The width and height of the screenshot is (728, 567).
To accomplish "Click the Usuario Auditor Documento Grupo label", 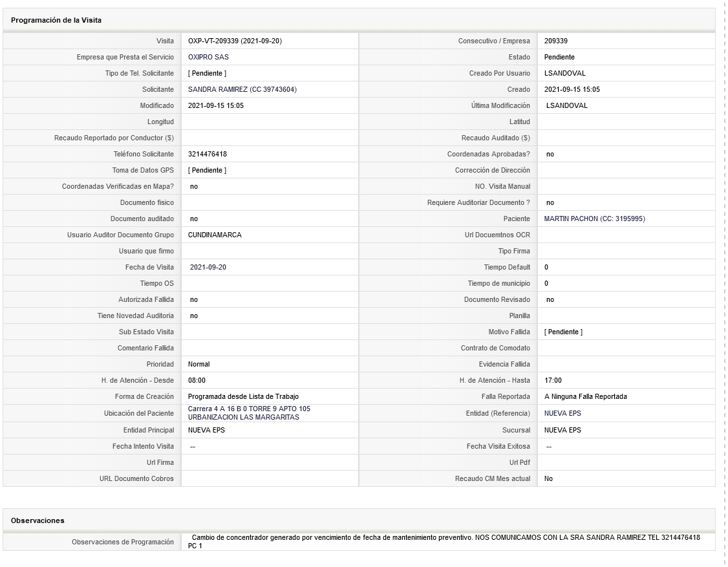I will 121,235.
